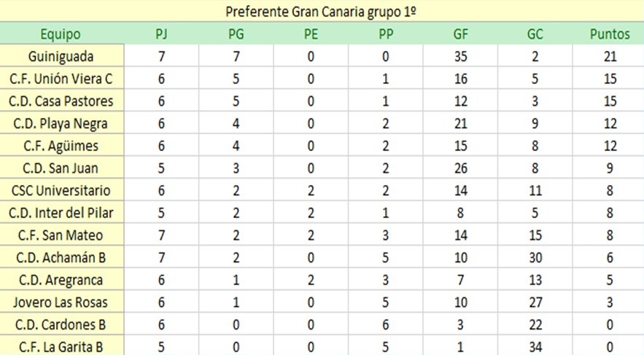Select CSC Universitario in the team column
The image size is (644, 355).
(61, 190)
